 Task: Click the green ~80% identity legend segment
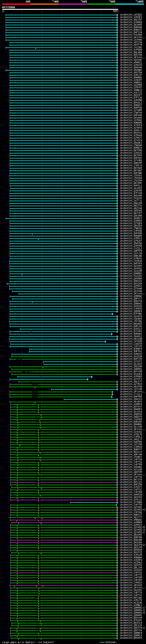101,4
